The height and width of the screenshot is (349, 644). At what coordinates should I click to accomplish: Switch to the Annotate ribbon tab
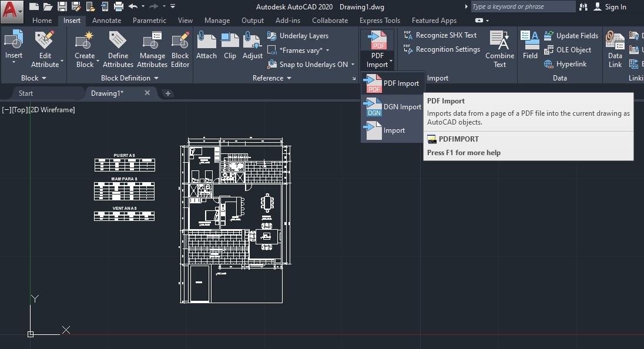pyautogui.click(x=106, y=20)
